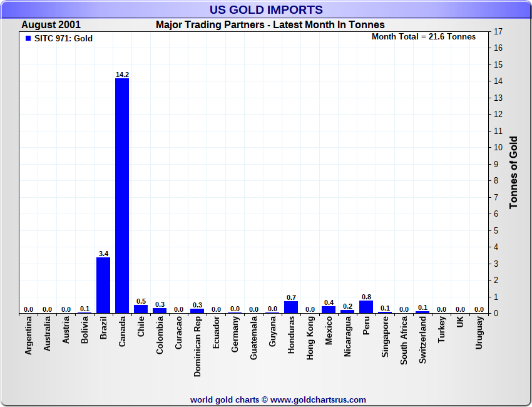This screenshot has height=407, width=532.
Task: Open the www.goldchartsrus.com footer link
Action: [319, 399]
